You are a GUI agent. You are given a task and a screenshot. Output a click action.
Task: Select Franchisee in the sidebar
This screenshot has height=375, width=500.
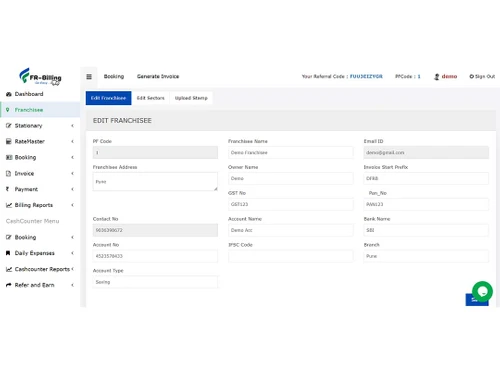40,110
